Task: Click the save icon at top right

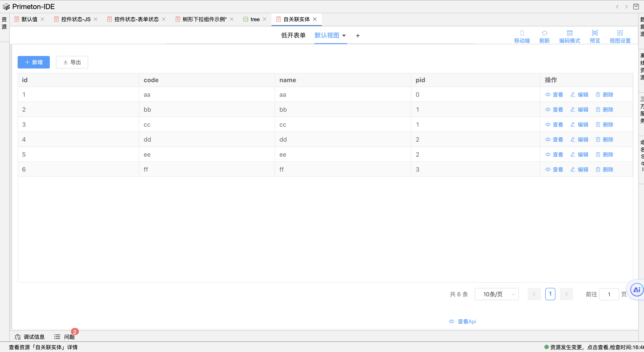Action: (636, 6)
